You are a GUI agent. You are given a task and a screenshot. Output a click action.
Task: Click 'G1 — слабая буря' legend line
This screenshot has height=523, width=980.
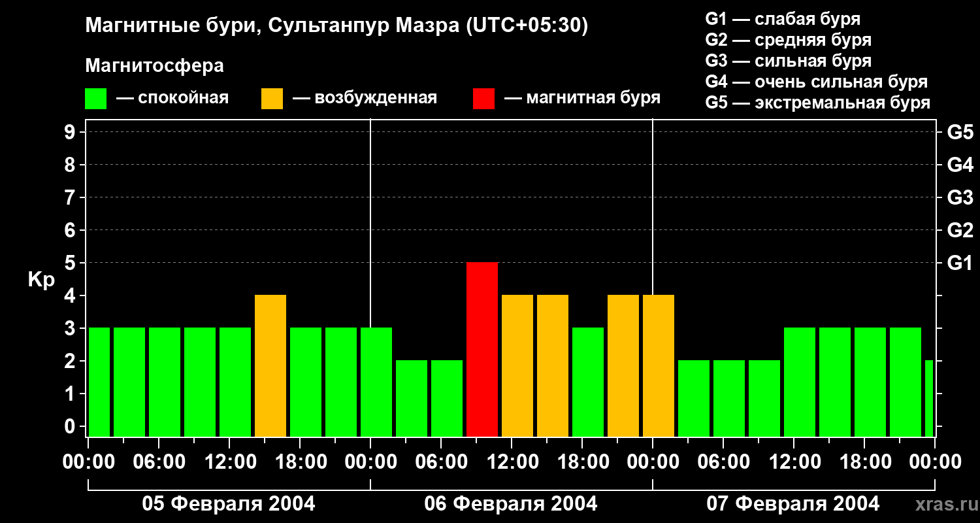coord(783,19)
